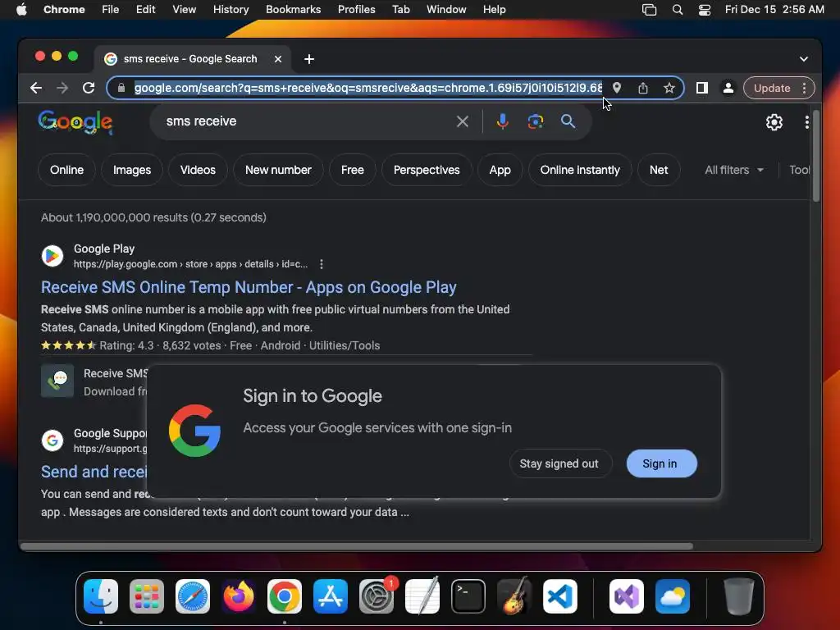Open GarageBand from the dock
This screenshot has width=840, height=630.
coord(514,596)
